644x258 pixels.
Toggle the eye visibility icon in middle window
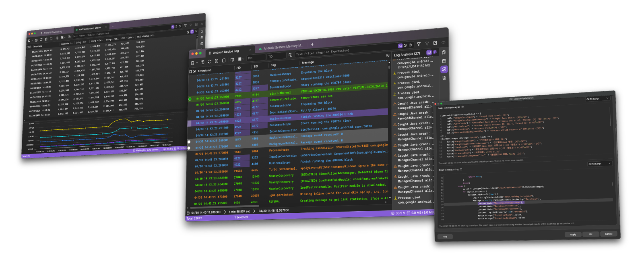444,42
